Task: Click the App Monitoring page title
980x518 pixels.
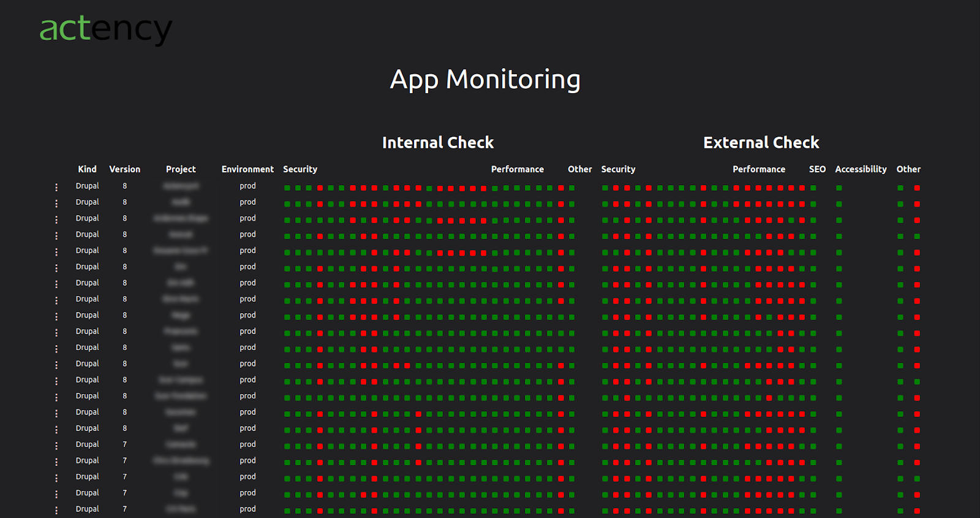Action: coord(485,80)
